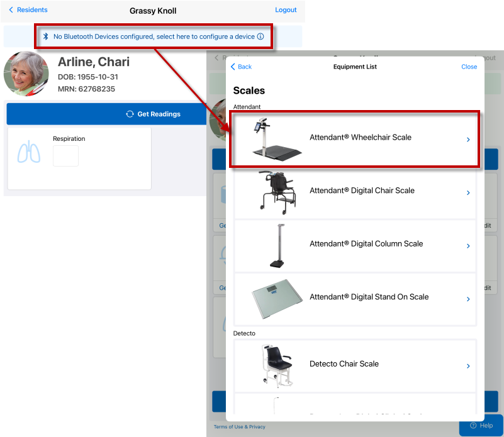Expand Attendant Wheelchair Scale chevron
Screen dimensions: 504x437
pyautogui.click(x=468, y=140)
